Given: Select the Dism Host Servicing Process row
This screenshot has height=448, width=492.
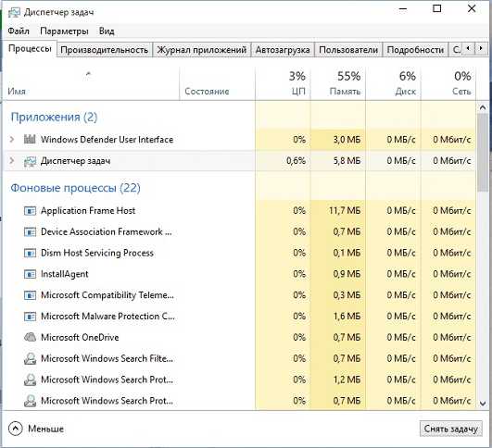Looking at the screenshot, I should [239, 253].
